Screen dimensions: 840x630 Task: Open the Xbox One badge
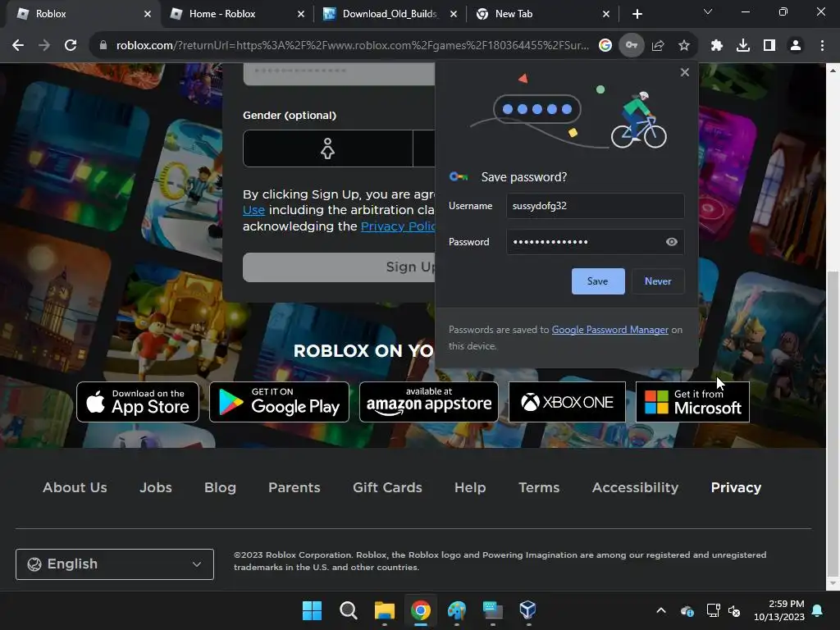pyautogui.click(x=567, y=402)
